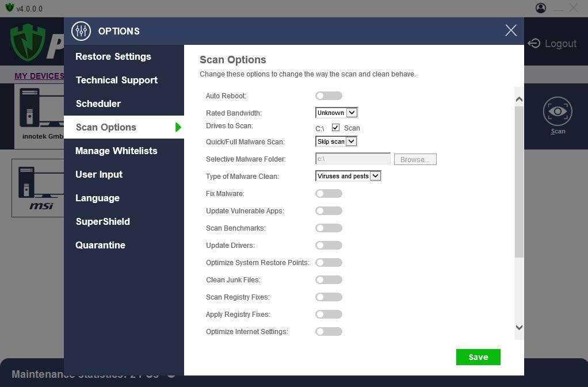Click the user account profile icon
Viewport: 588px width, 387px height.
click(x=540, y=8)
